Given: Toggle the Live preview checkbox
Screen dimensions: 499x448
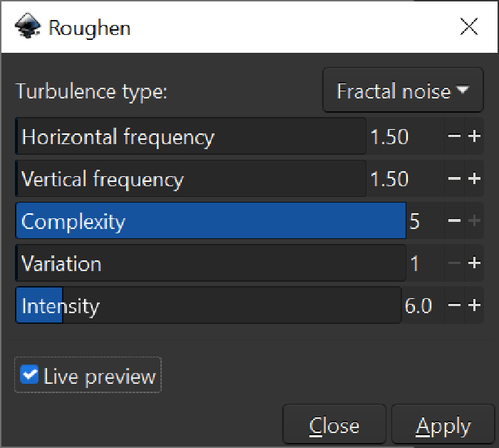Looking at the screenshot, I should (x=29, y=375).
